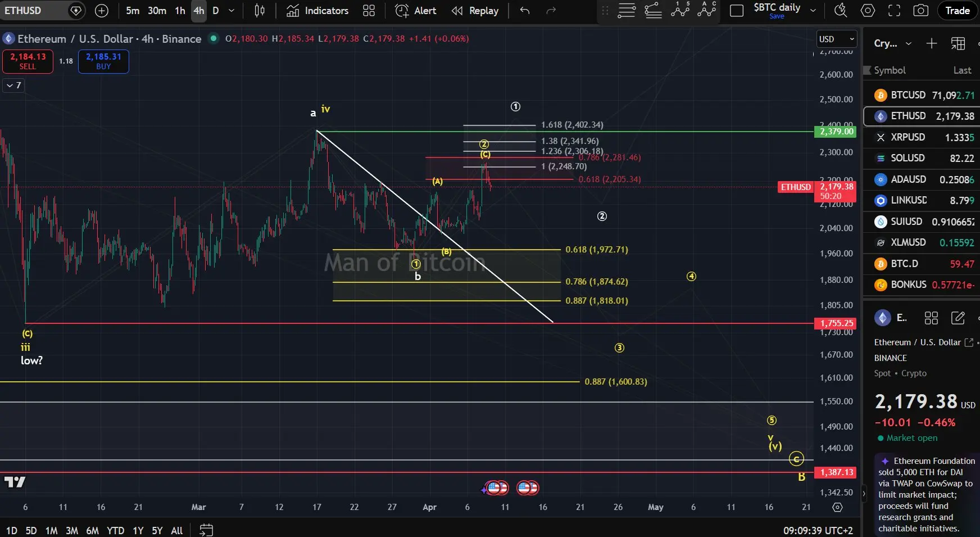The width and height of the screenshot is (980, 537).
Task: Select the 4h timeframe
Action: click(199, 11)
